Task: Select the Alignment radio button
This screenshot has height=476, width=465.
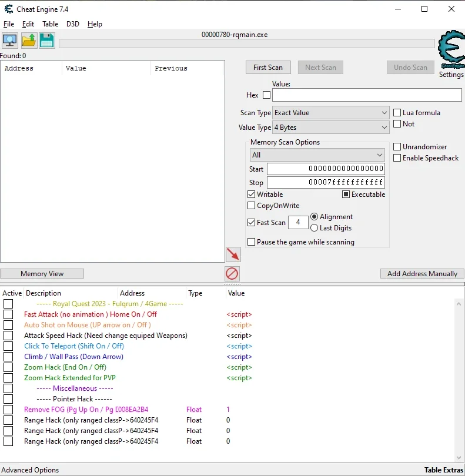Action: [x=315, y=216]
